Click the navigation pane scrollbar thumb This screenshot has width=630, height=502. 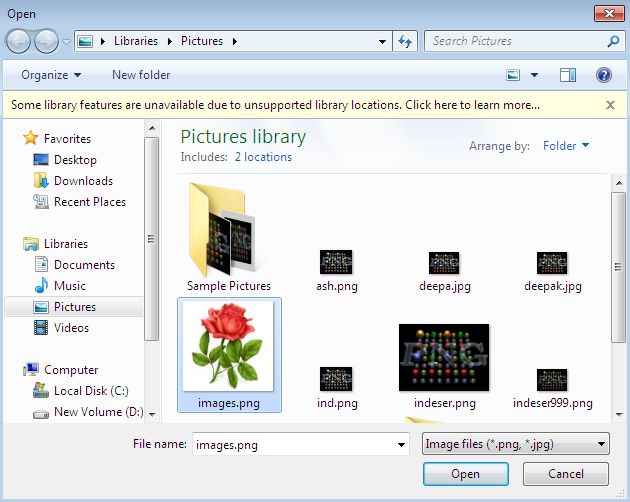(151, 239)
